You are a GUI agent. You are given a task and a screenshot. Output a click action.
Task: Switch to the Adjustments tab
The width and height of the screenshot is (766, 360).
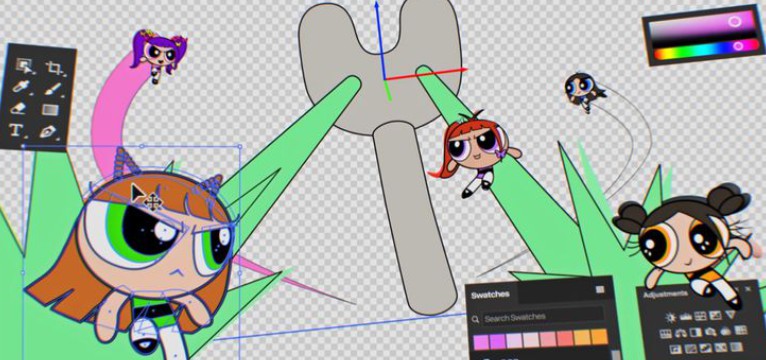pyautogui.click(x=665, y=295)
